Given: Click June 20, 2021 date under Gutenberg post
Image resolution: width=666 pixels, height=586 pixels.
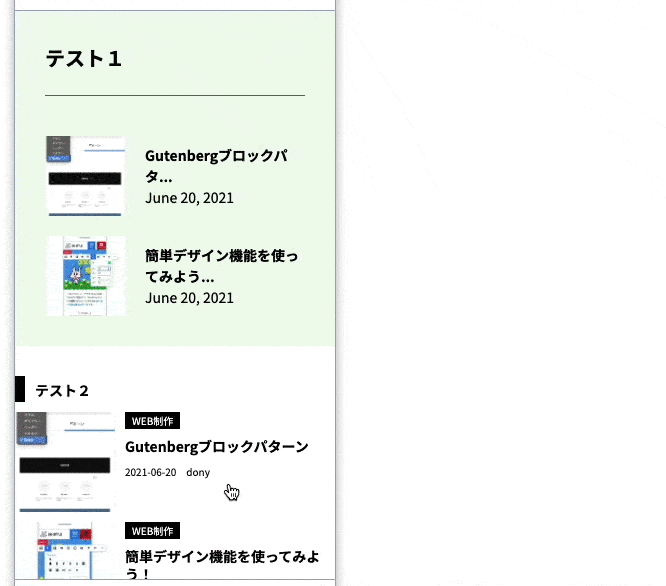Looking at the screenshot, I should coord(189,198).
